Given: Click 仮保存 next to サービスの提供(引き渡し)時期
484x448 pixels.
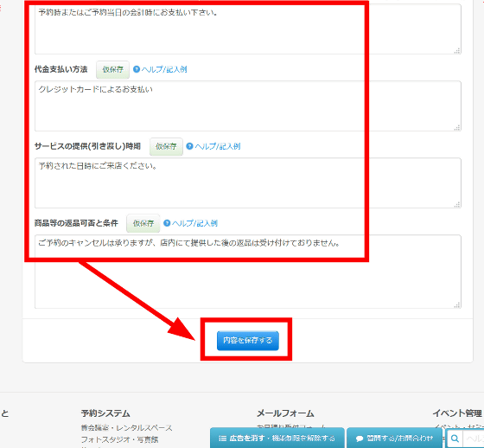Looking at the screenshot, I should 166,146.
